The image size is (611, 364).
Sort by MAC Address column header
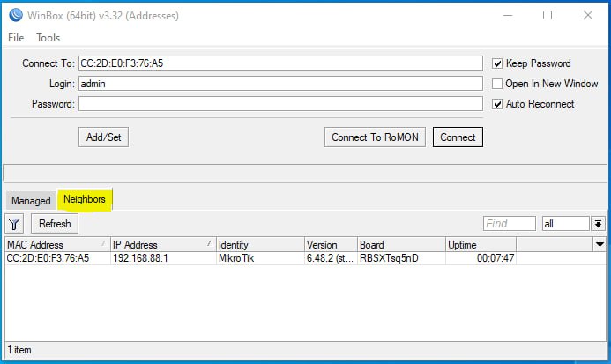57,245
